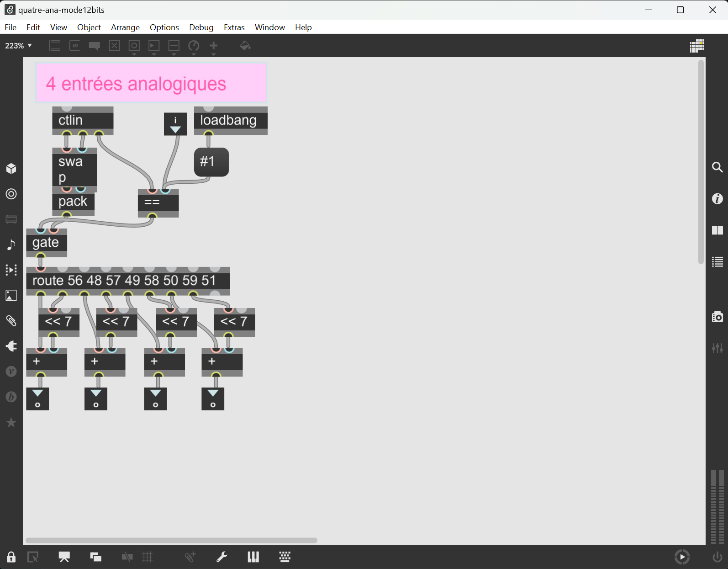Open the Edit menu
This screenshot has width=728, height=569.
tap(33, 27)
